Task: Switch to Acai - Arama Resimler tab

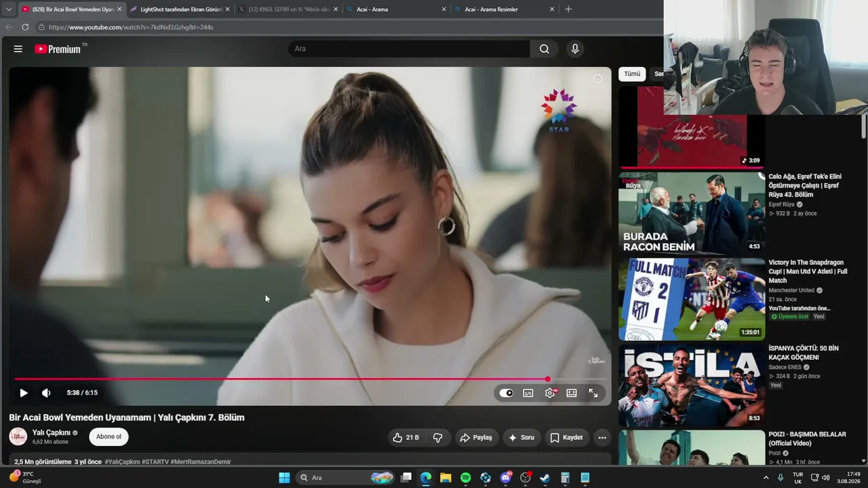Action: click(505, 9)
